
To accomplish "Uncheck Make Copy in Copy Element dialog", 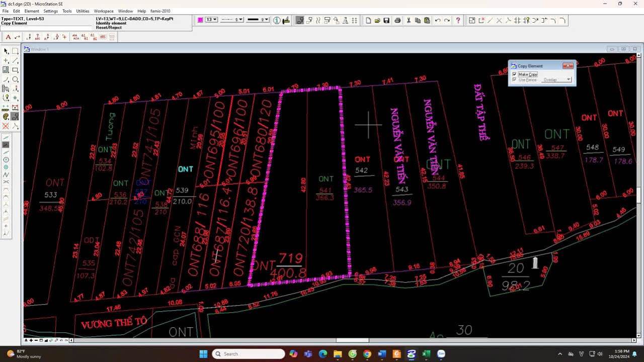I will [514, 74].
